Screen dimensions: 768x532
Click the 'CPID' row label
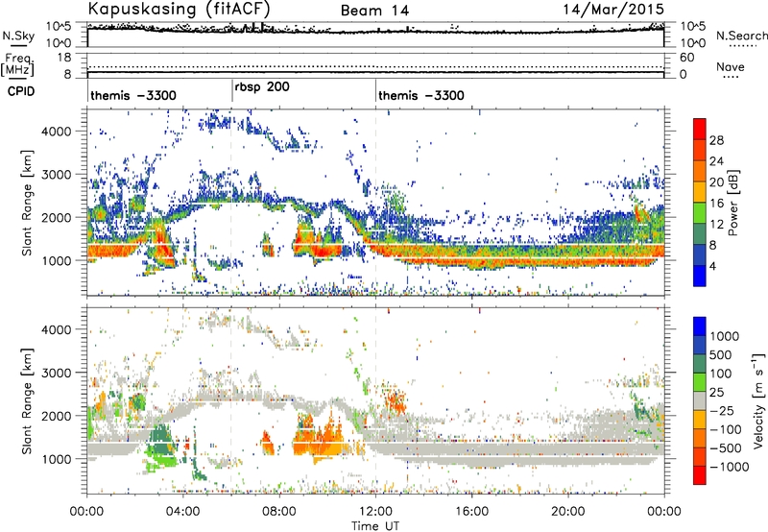pos(21,91)
